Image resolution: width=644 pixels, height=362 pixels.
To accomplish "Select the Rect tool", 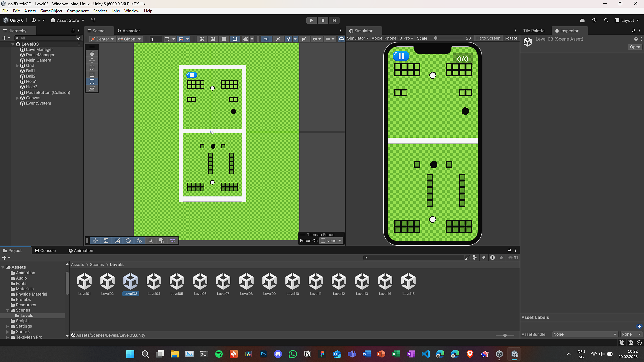I will [x=92, y=81].
